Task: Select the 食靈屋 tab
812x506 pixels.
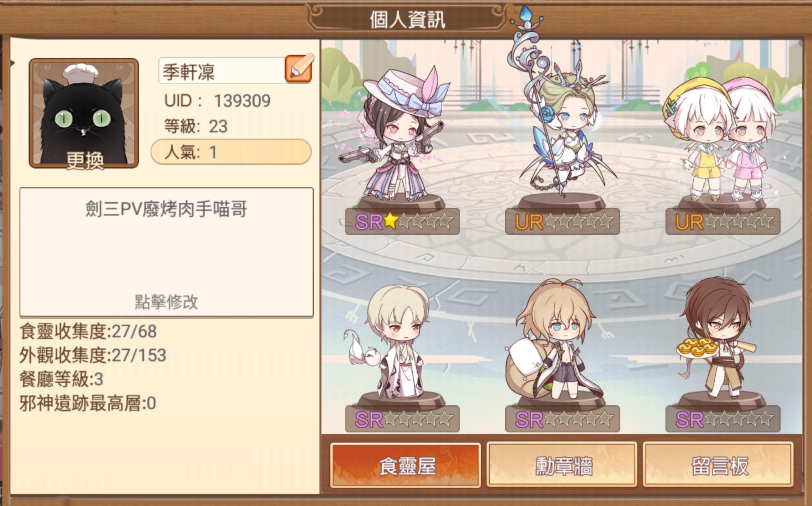Action: point(406,465)
